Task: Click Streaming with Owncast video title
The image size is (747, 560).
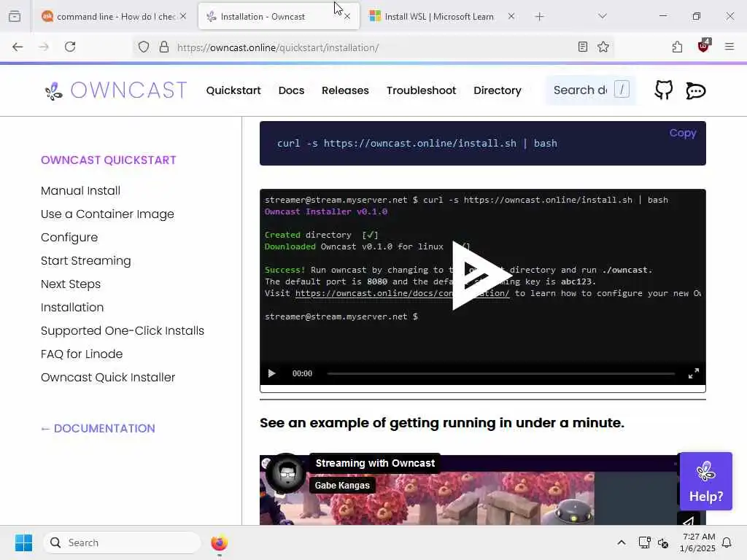Action: (375, 463)
